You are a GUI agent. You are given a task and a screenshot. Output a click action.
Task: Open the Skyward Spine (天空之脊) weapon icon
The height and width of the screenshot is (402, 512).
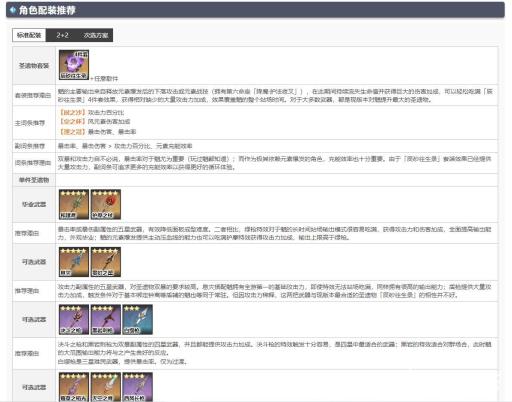(x=106, y=387)
